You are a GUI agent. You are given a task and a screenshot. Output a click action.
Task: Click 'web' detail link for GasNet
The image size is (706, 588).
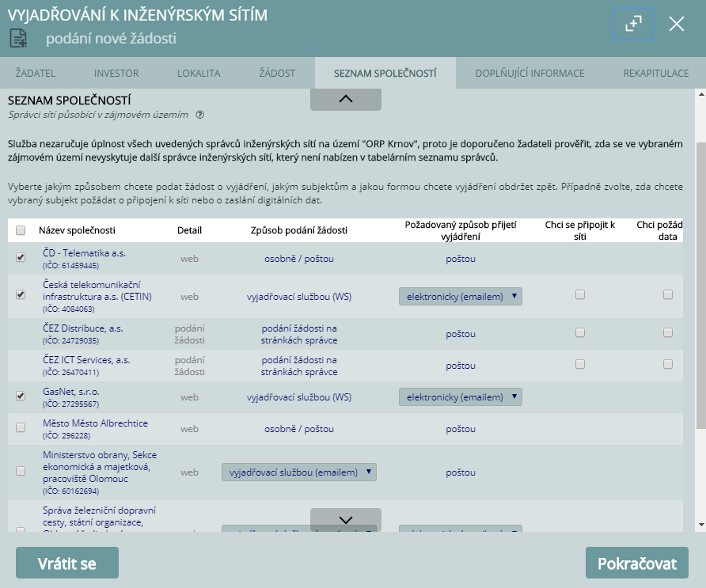tap(189, 397)
